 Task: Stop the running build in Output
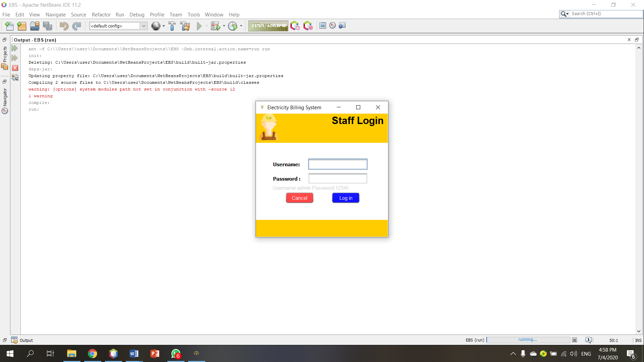15,68
